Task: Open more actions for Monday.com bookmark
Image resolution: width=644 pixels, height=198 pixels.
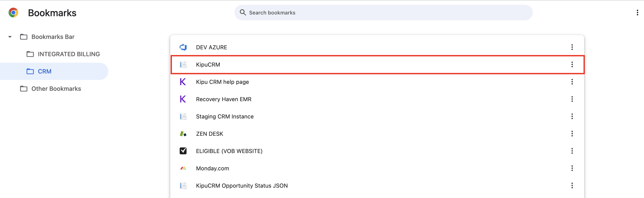Action: point(572,168)
